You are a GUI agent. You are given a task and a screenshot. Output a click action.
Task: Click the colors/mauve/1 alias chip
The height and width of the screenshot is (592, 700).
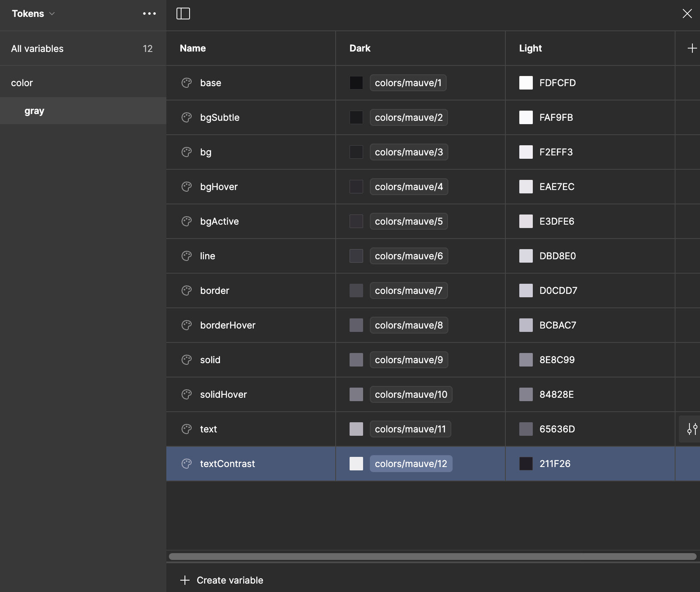pos(408,83)
